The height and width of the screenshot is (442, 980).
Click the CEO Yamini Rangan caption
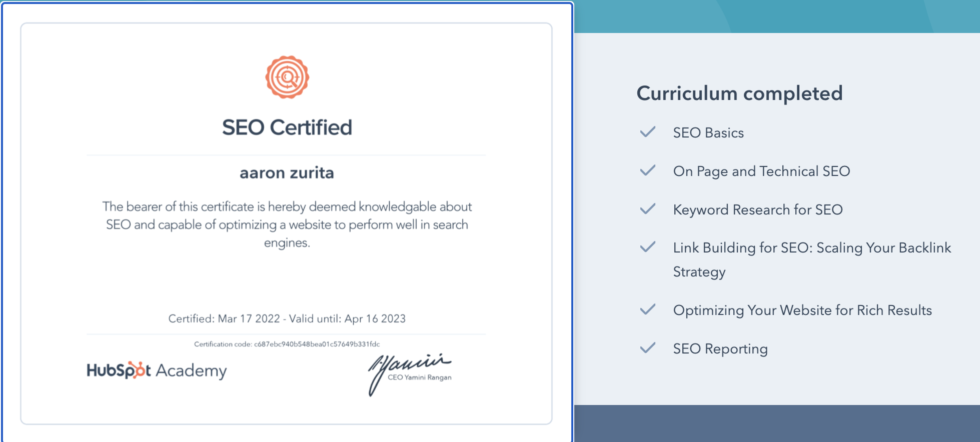pos(420,377)
